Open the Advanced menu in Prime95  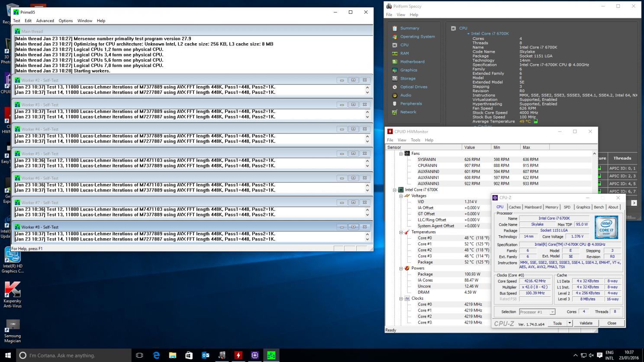[45, 21]
